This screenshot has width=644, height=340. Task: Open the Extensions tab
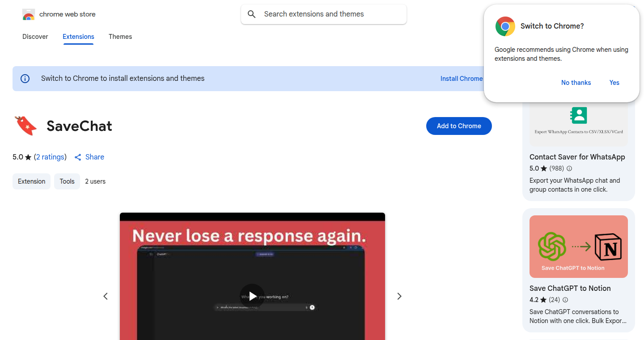78,37
